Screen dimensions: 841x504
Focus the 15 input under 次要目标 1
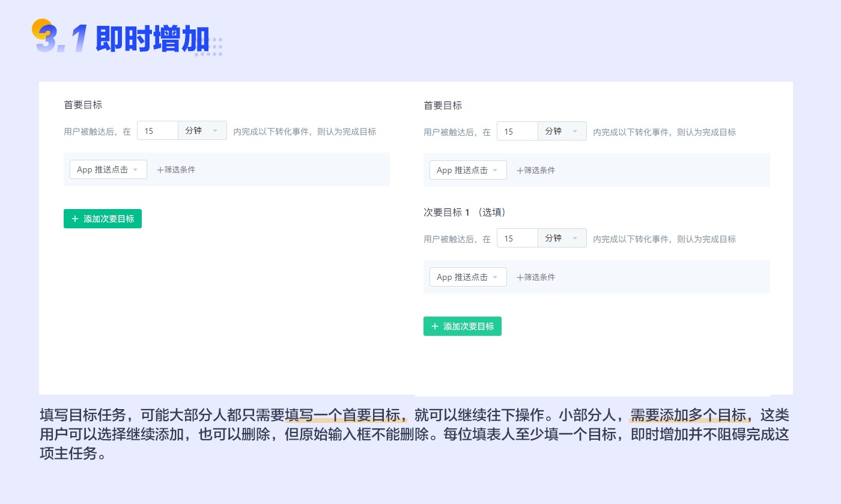[517, 238]
